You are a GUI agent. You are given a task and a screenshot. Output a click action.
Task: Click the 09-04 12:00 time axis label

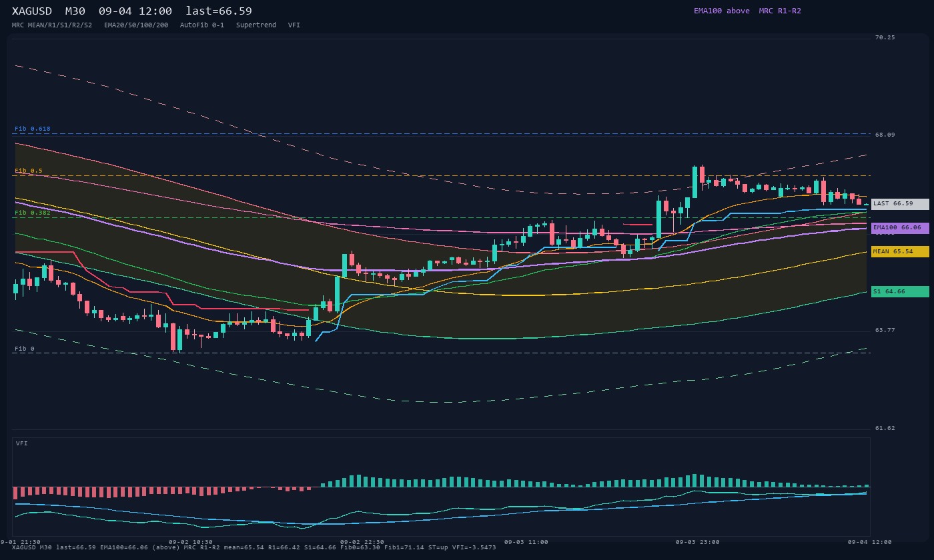(x=870, y=542)
